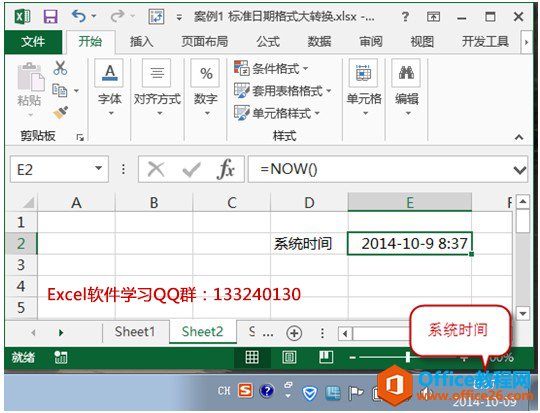This screenshot has width=540, height=413.
Task: Copy selection with the copy icon
Action: 60,91
